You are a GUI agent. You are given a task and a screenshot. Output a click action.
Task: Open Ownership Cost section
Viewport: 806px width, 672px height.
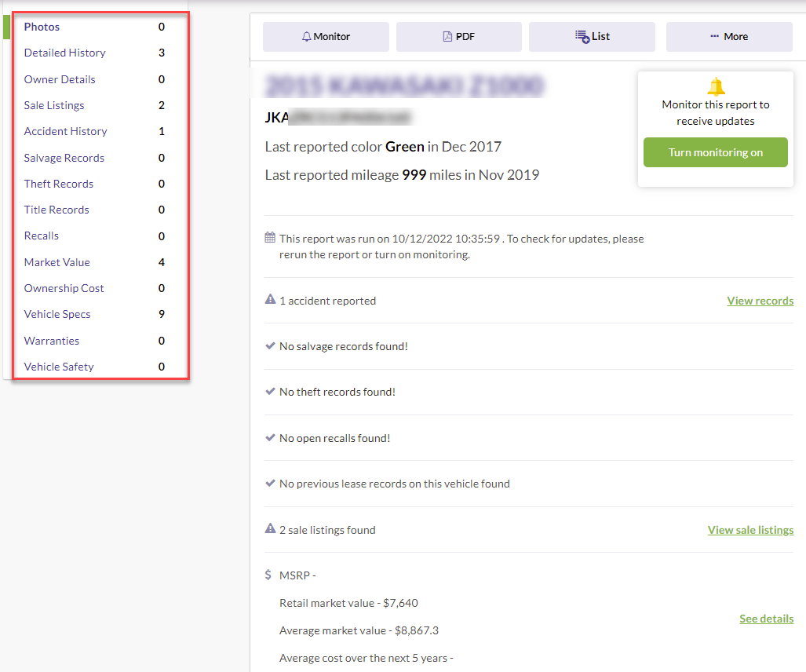pos(64,288)
